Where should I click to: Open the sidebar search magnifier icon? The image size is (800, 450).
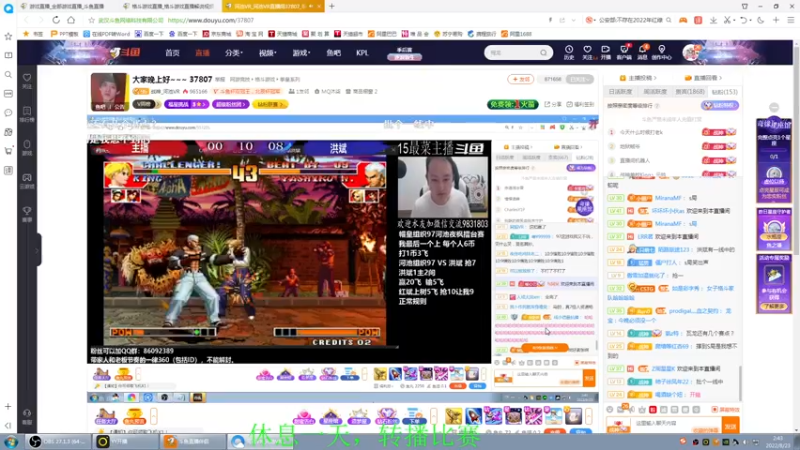(8, 74)
